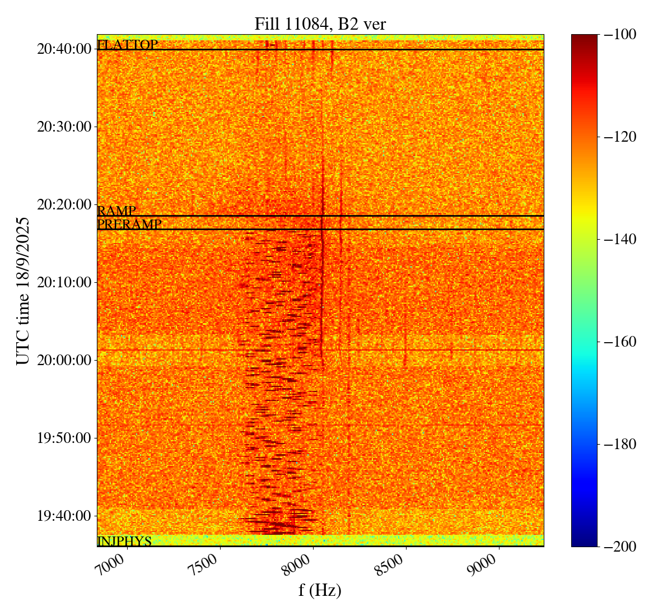This screenshot has height=616, width=672.
Task: Select the 'UTC time 18/9/2025' y-axis label
Action: (x=23, y=291)
